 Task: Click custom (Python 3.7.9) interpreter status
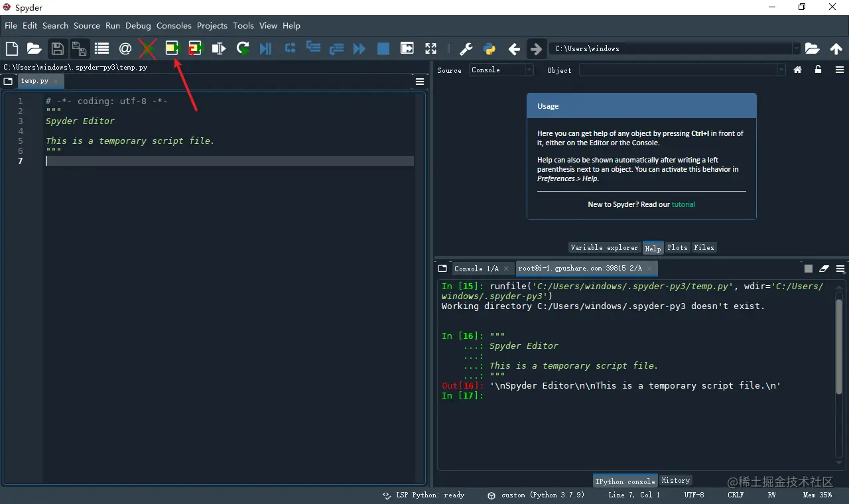(536, 495)
